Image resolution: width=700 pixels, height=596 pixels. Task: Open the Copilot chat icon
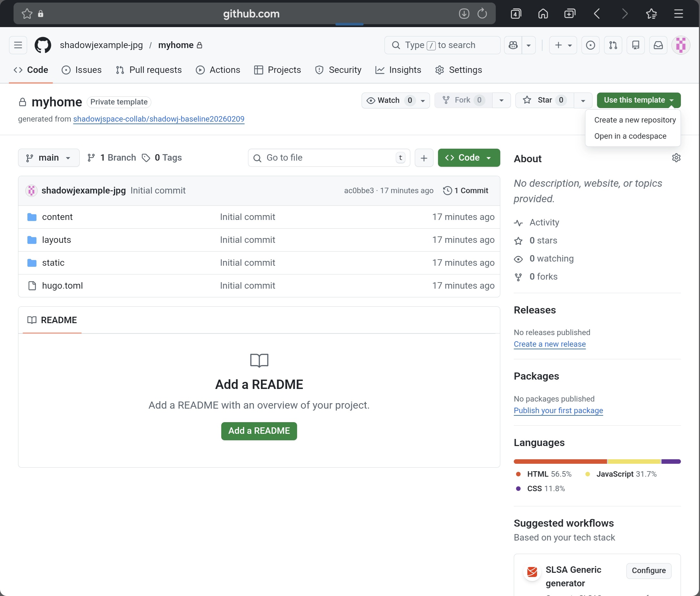coord(513,45)
